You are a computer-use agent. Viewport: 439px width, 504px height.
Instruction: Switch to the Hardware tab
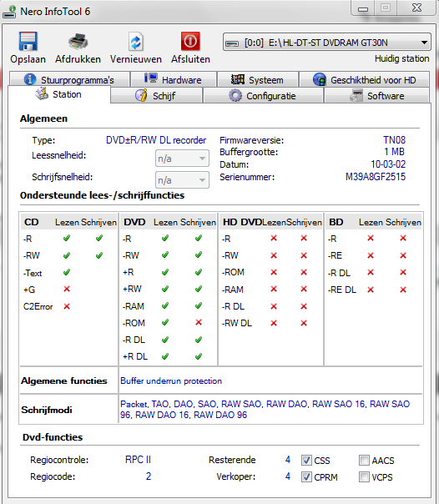click(174, 79)
